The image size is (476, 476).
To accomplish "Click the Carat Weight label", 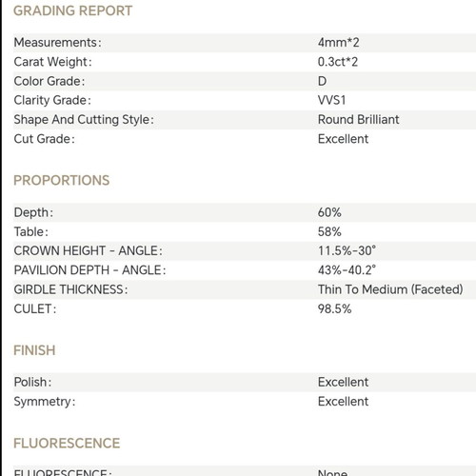I will tap(52, 62).
